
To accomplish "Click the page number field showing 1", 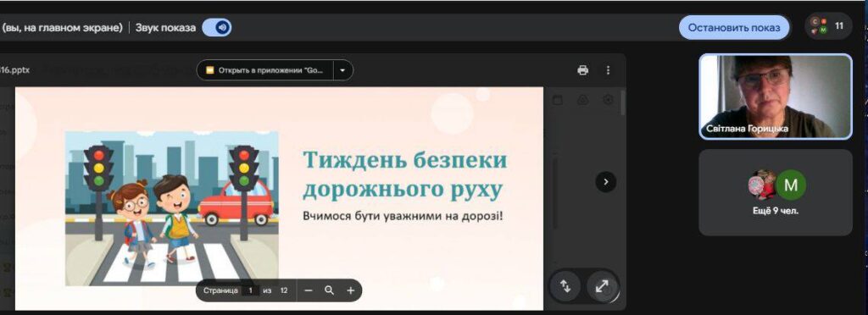I will tap(250, 290).
